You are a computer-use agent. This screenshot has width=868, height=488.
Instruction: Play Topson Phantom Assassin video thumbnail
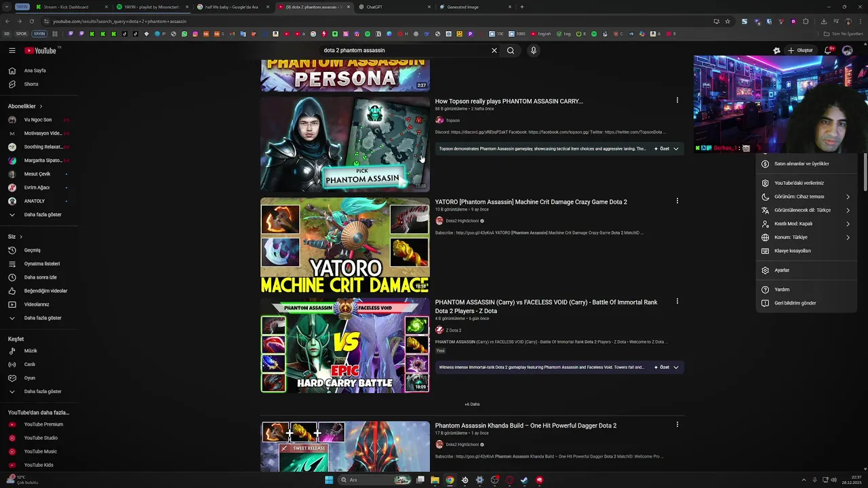(345, 144)
